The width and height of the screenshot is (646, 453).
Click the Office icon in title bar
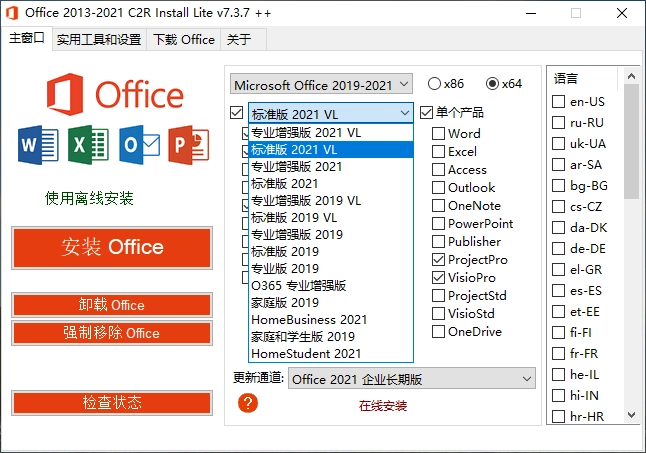(12, 13)
